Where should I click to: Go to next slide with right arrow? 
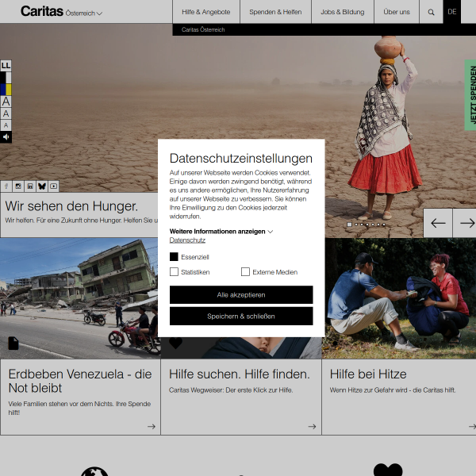465,223
